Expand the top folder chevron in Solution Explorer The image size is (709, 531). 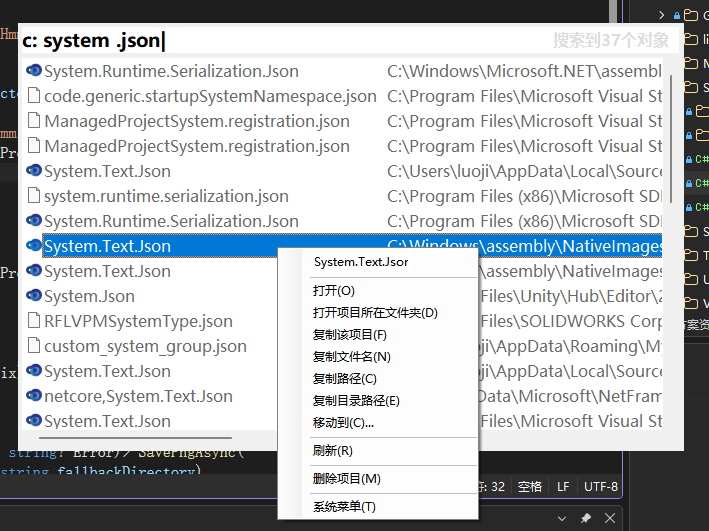(x=662, y=15)
